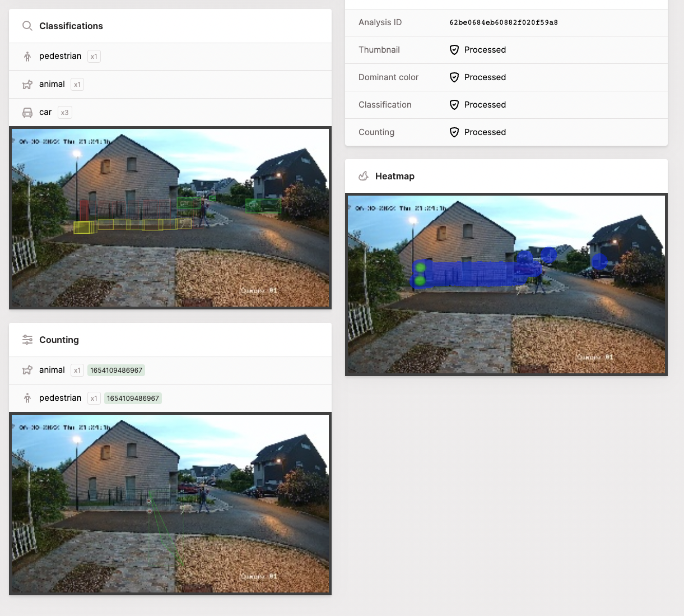Select the pedestrian icon in Counting panel

coord(27,398)
